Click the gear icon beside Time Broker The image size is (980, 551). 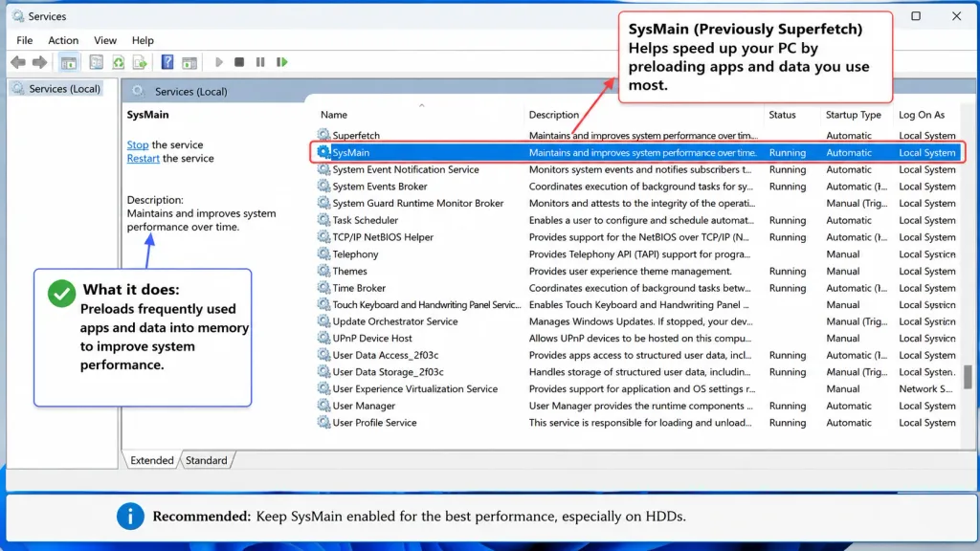[x=323, y=287]
